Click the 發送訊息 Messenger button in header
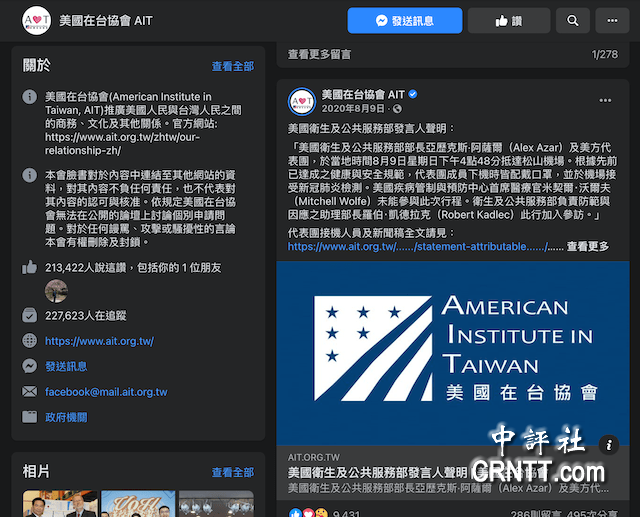The height and width of the screenshot is (517, 640). (405, 20)
